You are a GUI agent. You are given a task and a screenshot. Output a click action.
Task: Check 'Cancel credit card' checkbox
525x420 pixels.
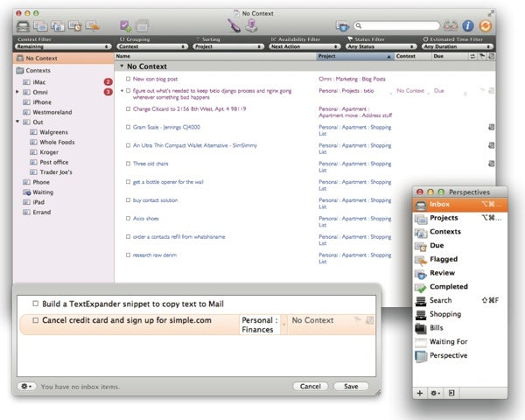[36, 320]
